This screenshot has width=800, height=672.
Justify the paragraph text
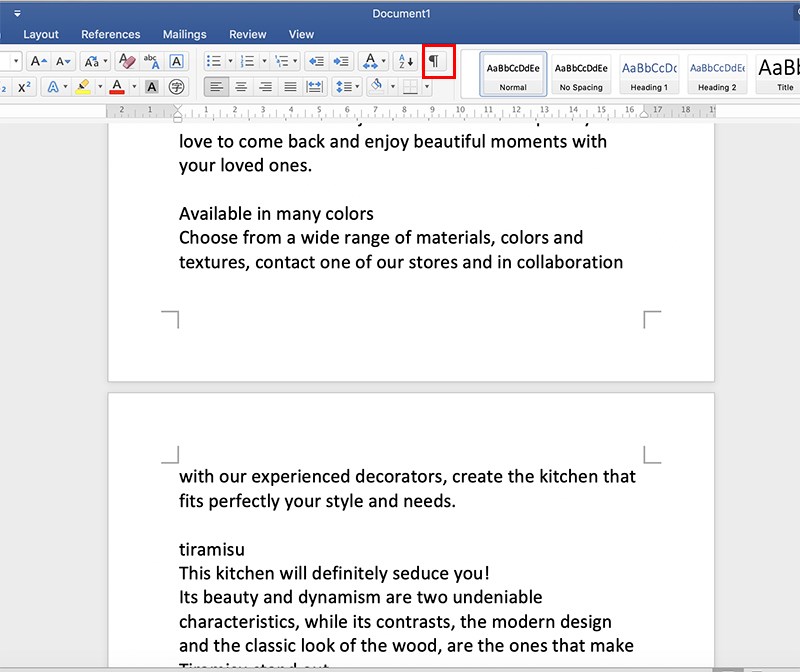[290, 87]
